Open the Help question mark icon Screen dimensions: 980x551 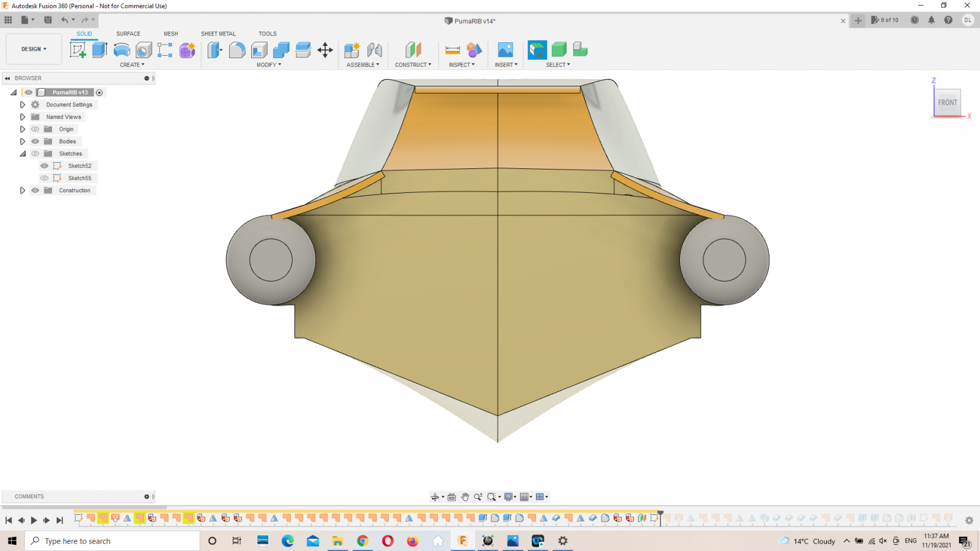coord(948,20)
